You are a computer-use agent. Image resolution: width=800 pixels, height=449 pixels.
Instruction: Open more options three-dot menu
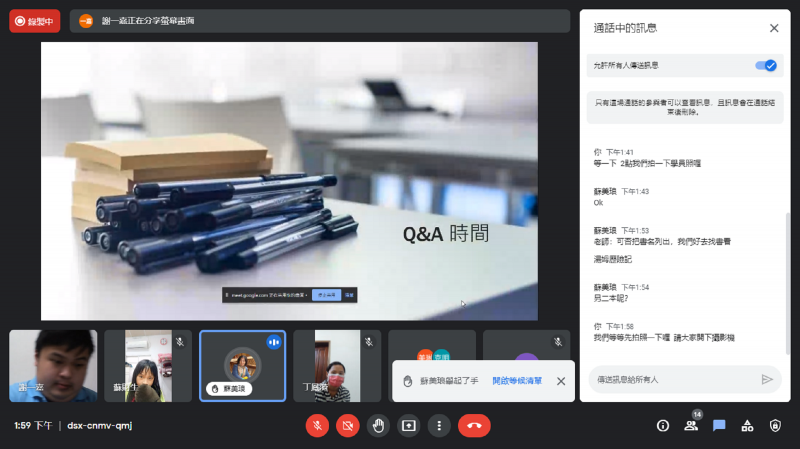pos(439,426)
